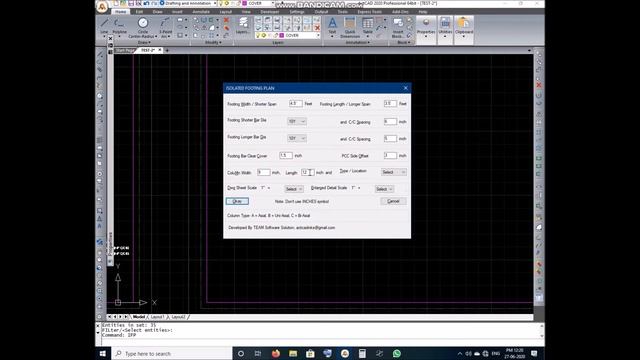The width and height of the screenshot is (640, 360).
Task: Expand the Modify panel flyout
Action: 213,42
